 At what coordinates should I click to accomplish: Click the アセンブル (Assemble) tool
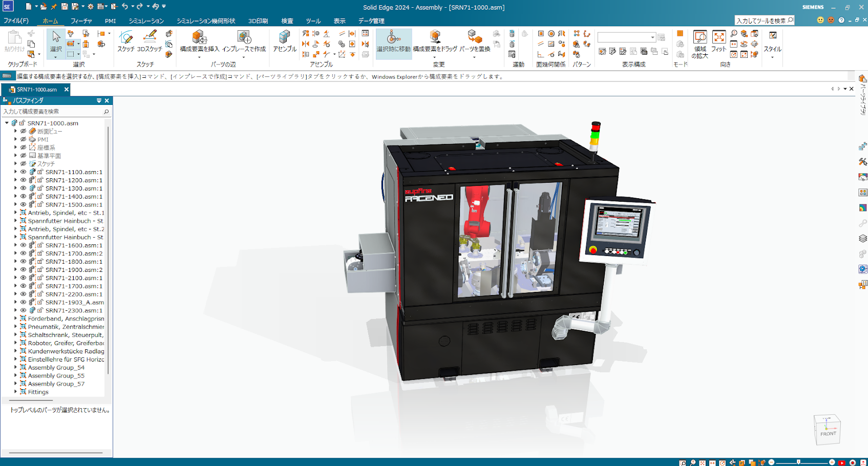click(x=285, y=42)
